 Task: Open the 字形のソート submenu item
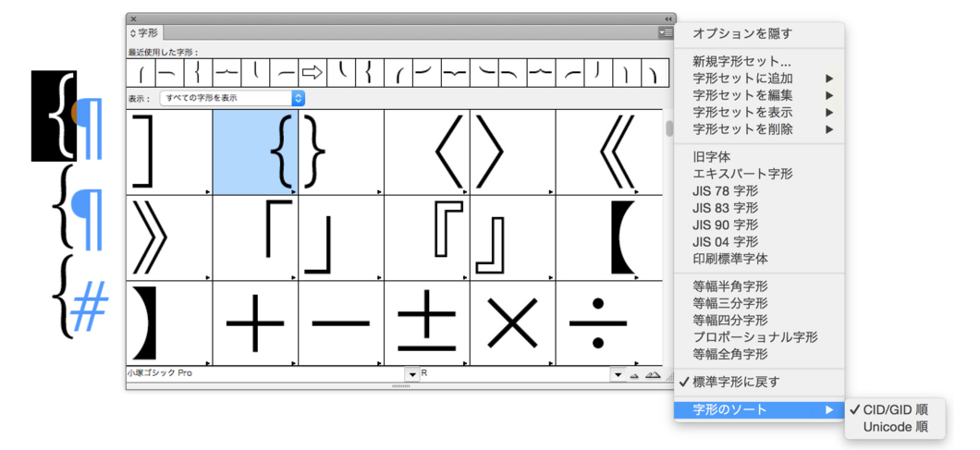(x=759, y=410)
